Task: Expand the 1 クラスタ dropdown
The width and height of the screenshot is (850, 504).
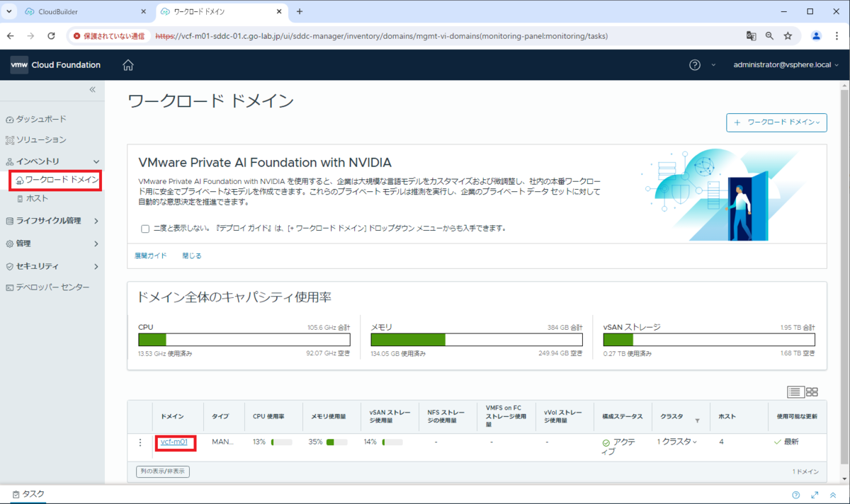Action: pyautogui.click(x=676, y=442)
